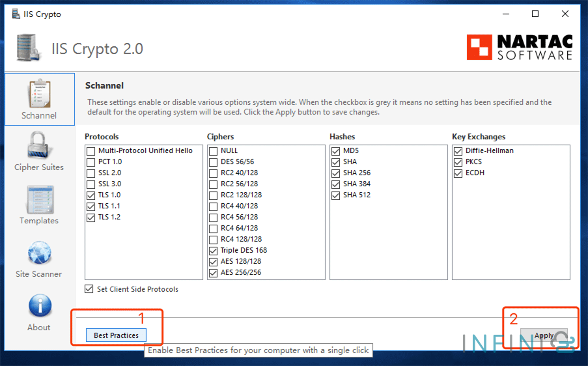Enable RC4 64/128 cipher
The image size is (588, 366).
tap(213, 229)
